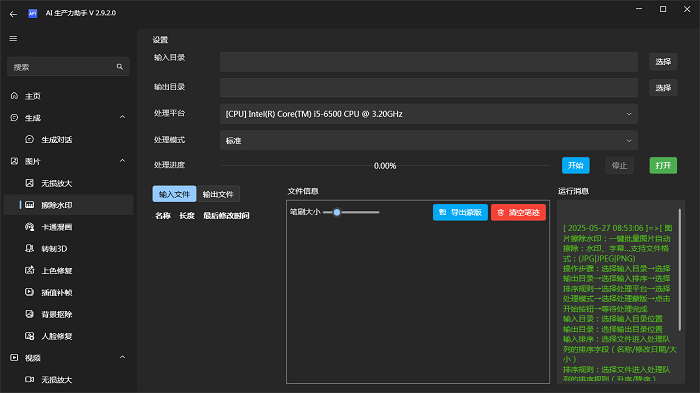Click the 停止 button
Image resolution: width=700 pixels, height=393 pixels.
pyautogui.click(x=619, y=165)
